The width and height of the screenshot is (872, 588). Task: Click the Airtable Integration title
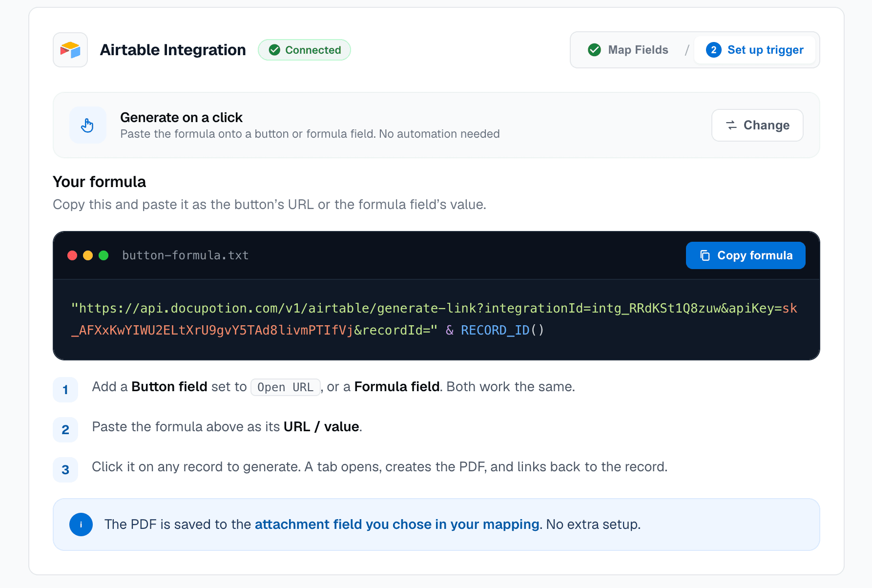coord(173,50)
